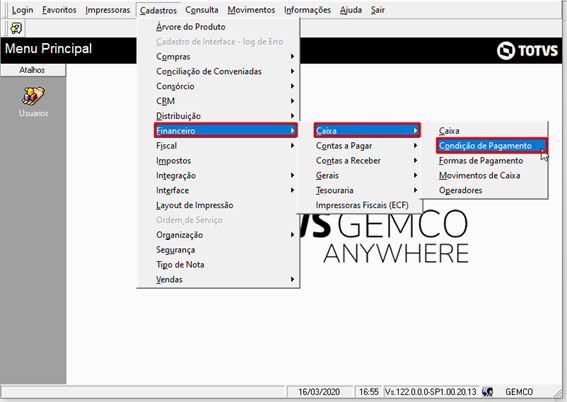The width and height of the screenshot is (567, 402).
Task: Choose Impostos from Cadastros menu
Action: pyautogui.click(x=218, y=161)
